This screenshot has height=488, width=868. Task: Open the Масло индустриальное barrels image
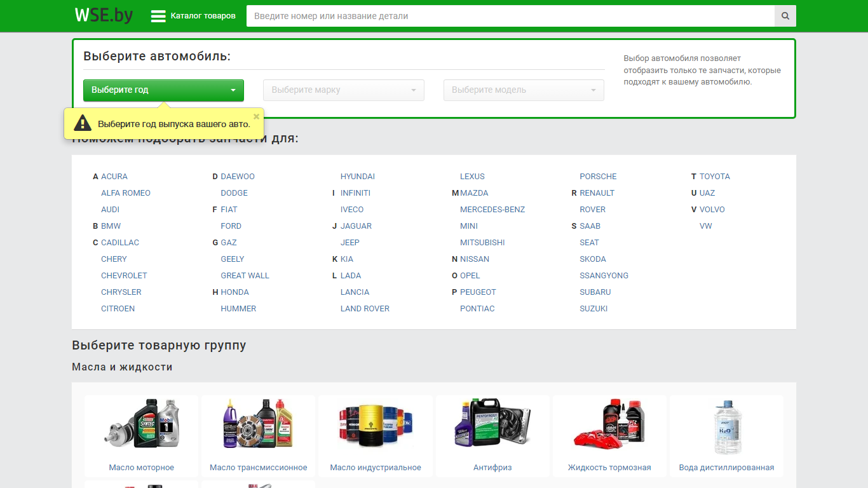click(376, 425)
